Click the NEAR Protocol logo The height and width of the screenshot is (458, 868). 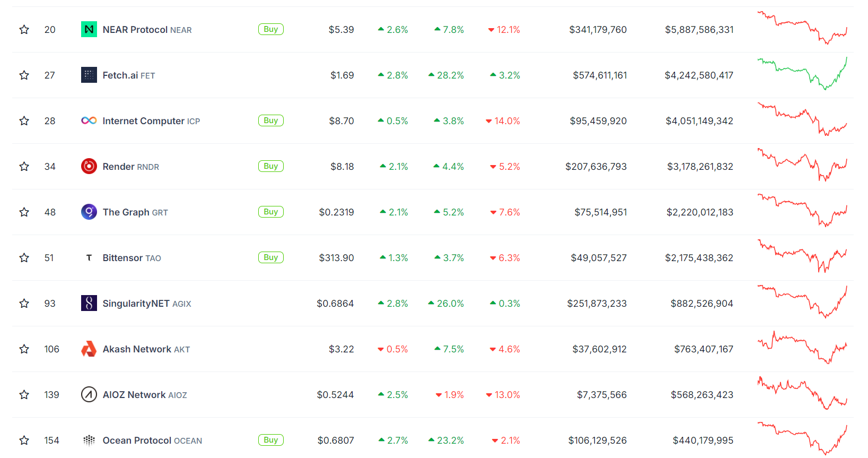coord(89,29)
